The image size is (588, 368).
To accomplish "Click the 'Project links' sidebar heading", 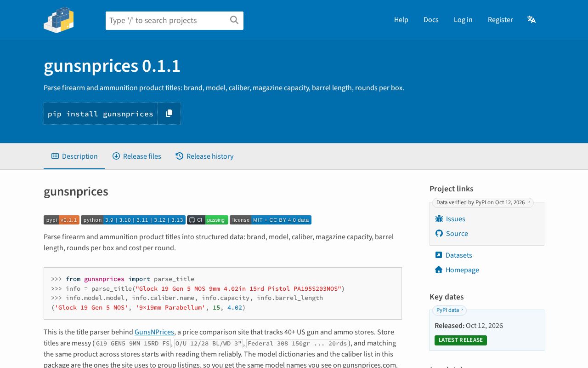I will point(452,189).
